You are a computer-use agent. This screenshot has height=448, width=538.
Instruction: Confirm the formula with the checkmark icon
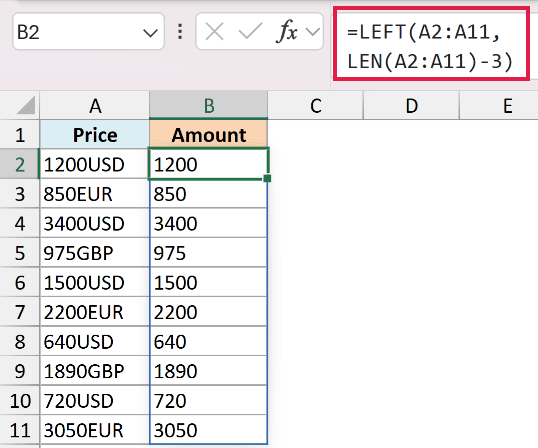[250, 32]
